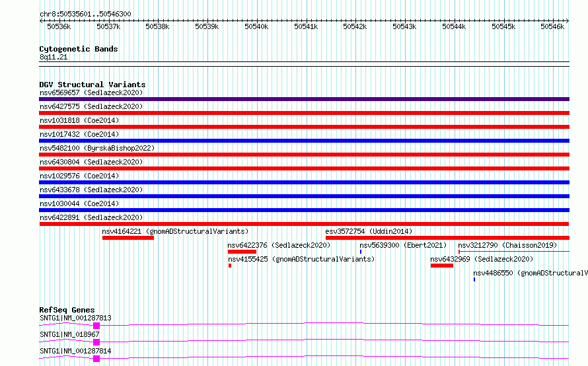Viewport: 588px width, 366px height.
Task: Click the 50546k ruler tick label
Action: (552, 26)
